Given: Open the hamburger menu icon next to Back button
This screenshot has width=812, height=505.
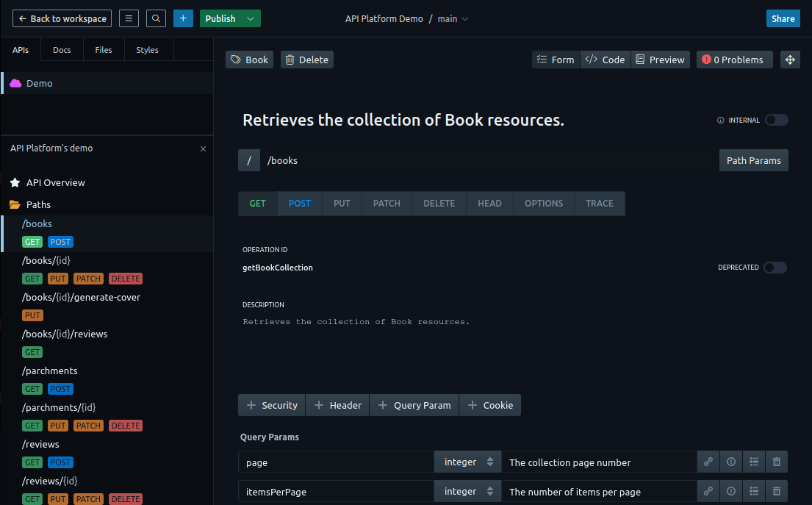Looking at the screenshot, I should (129, 18).
